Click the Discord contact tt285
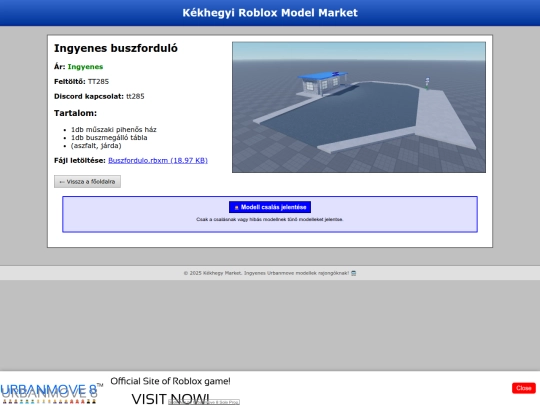Viewport: 540px width, 405px height. click(135, 96)
